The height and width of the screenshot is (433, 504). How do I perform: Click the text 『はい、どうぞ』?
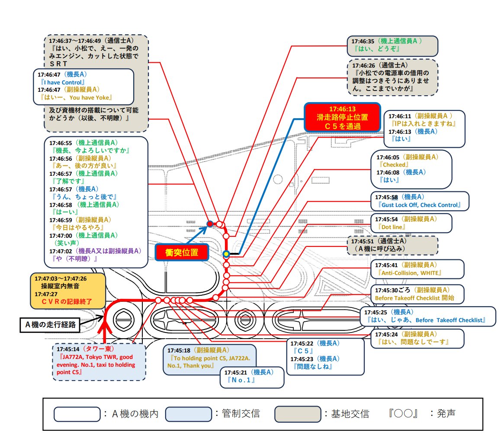[x=377, y=49]
